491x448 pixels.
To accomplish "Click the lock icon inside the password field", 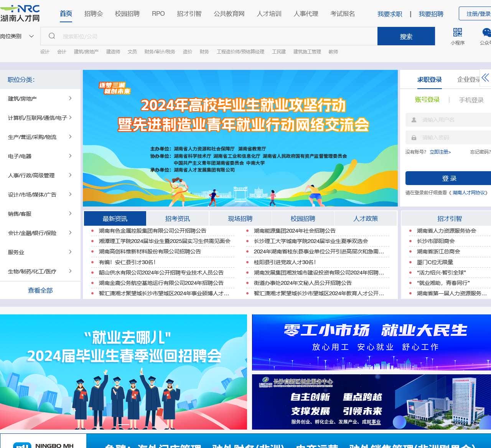I will (414, 137).
